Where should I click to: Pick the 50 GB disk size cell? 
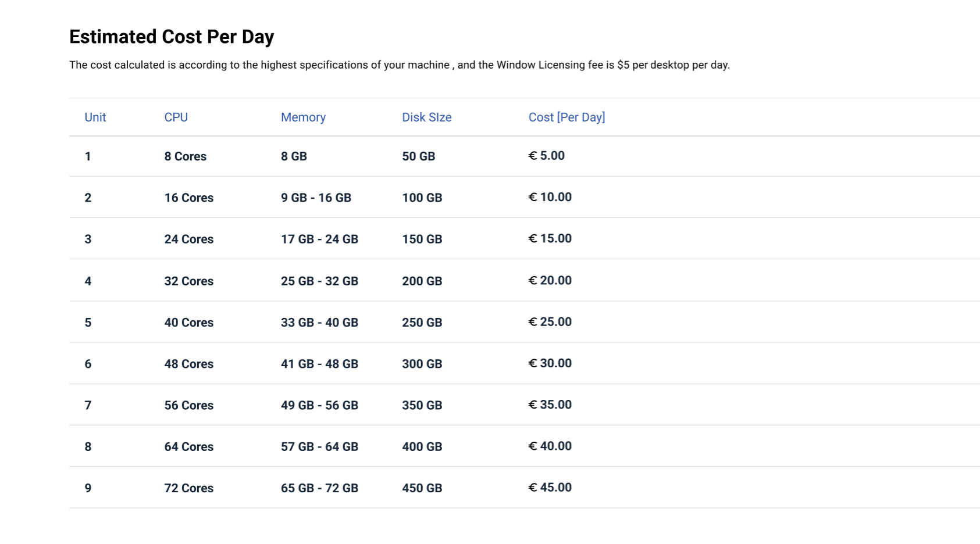(x=419, y=156)
